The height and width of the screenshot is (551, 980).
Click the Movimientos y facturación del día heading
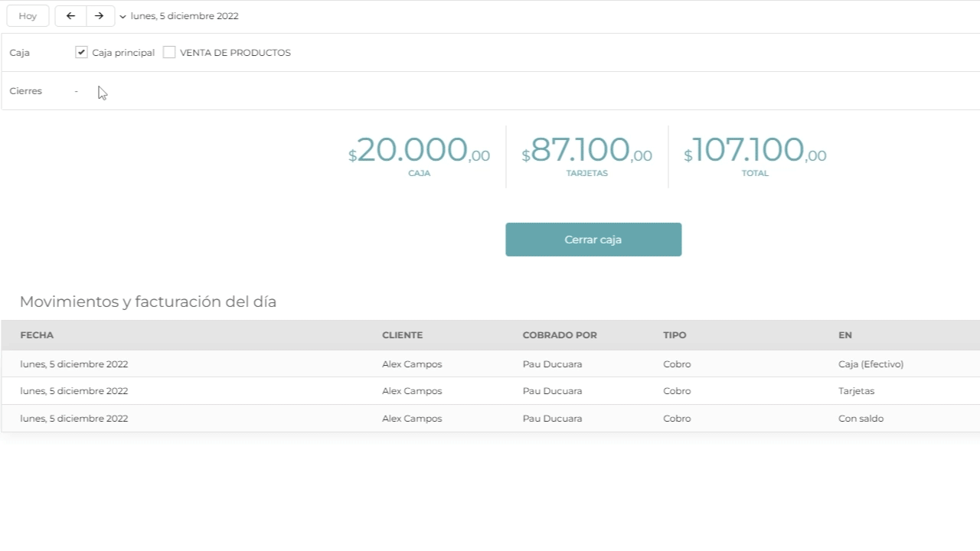click(x=148, y=302)
